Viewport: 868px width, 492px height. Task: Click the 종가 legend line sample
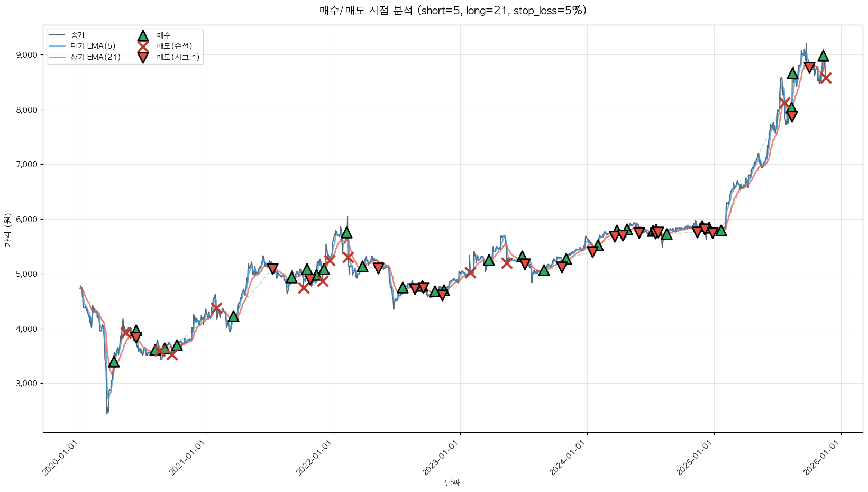pyautogui.click(x=57, y=35)
